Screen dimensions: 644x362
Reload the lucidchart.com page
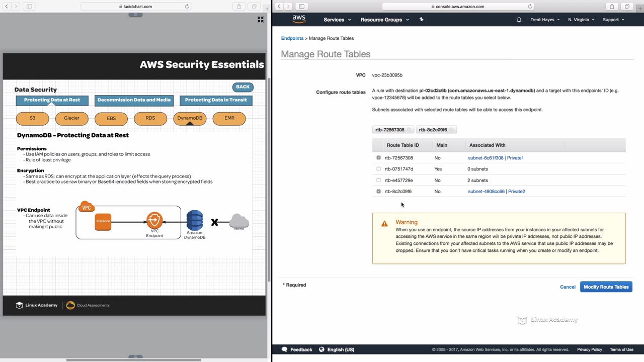[x=187, y=7]
